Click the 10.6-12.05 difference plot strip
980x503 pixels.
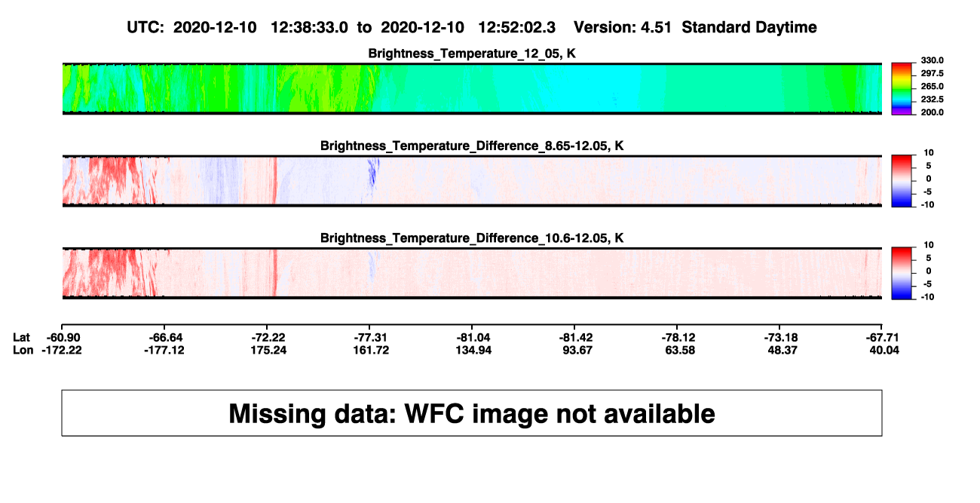pos(472,273)
